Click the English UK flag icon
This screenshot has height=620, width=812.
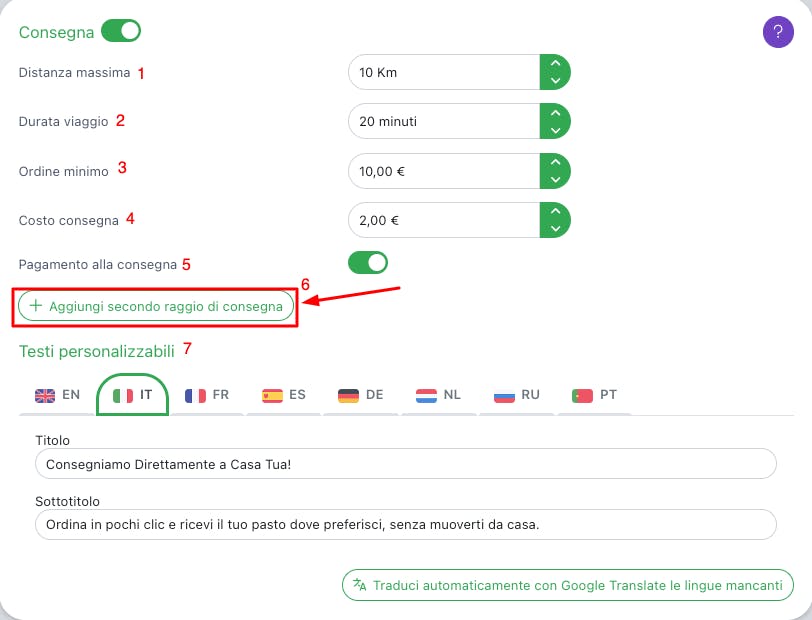tap(45, 395)
